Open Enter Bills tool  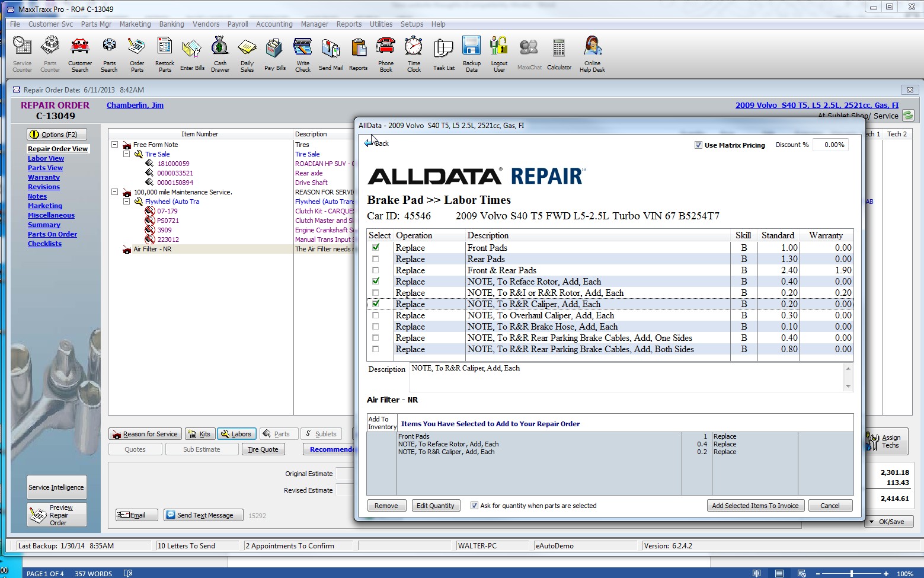(x=192, y=54)
